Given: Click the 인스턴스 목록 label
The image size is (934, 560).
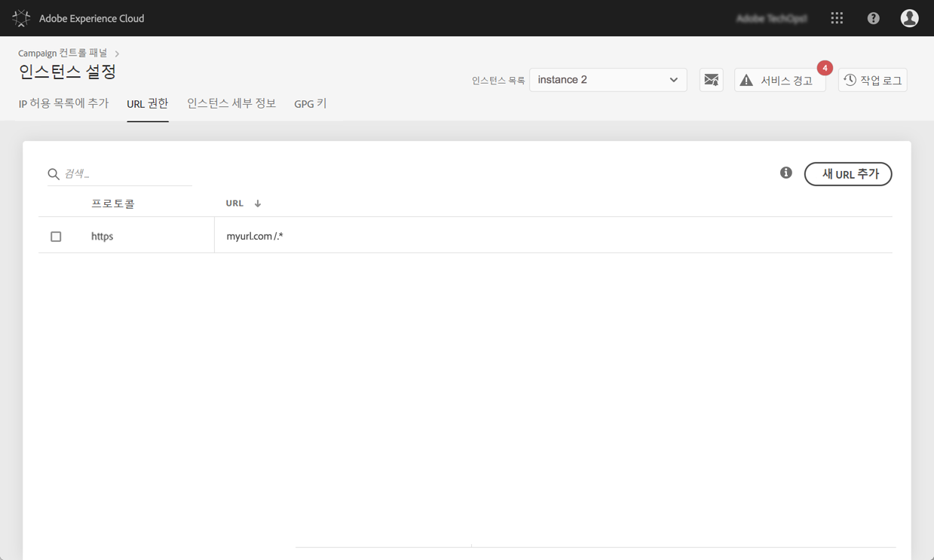Looking at the screenshot, I should pyautogui.click(x=498, y=80).
